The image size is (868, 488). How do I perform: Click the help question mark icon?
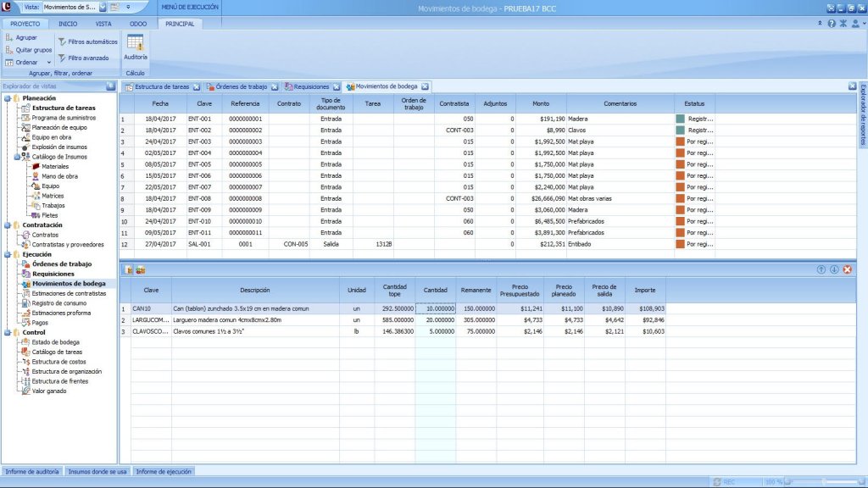point(832,24)
